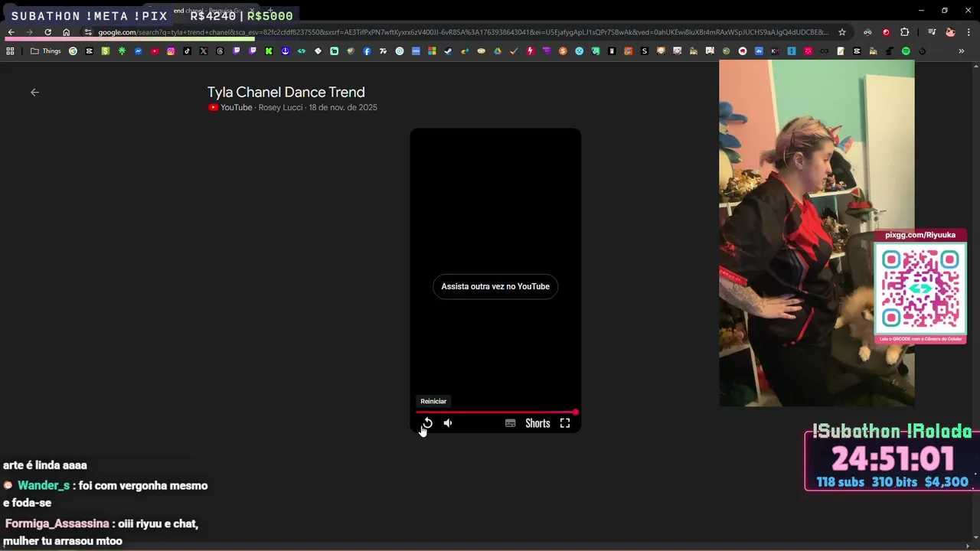Open the Things bookmark folder

pyautogui.click(x=45, y=51)
